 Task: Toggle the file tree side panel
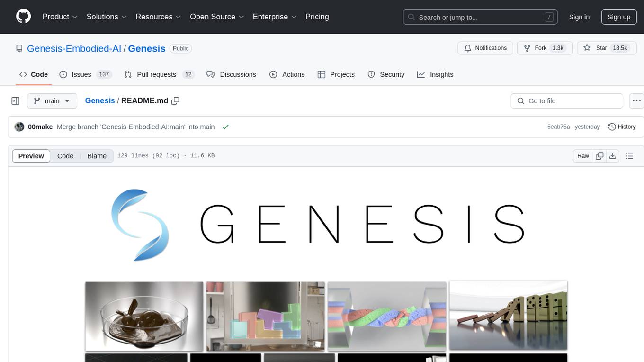[x=16, y=101]
